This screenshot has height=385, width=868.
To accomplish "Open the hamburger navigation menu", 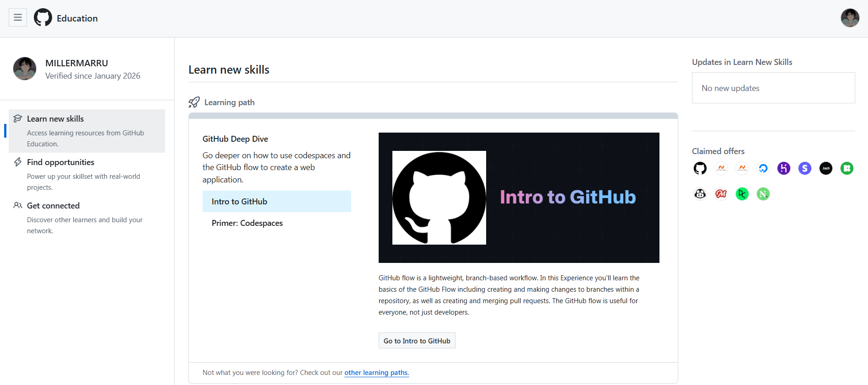I will pyautogui.click(x=18, y=17).
